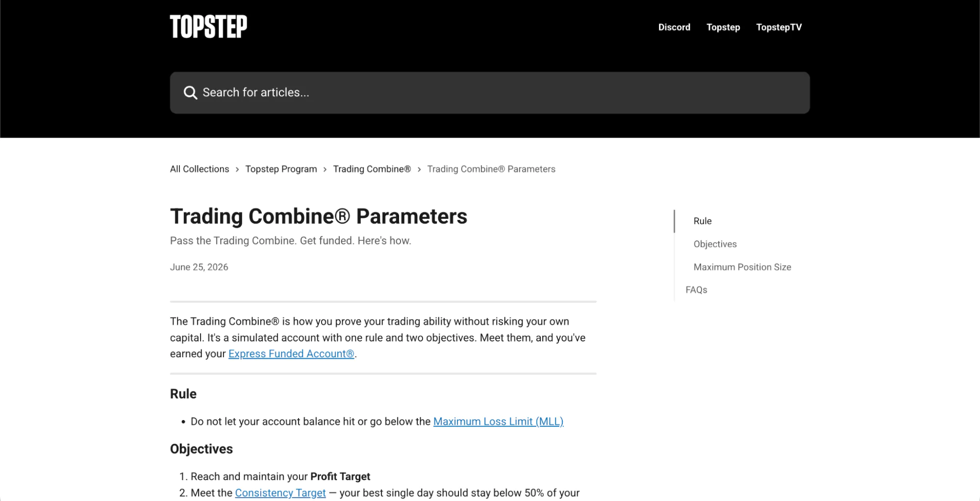Click Trading Combine® Parameters breadcrumb text

(x=491, y=169)
